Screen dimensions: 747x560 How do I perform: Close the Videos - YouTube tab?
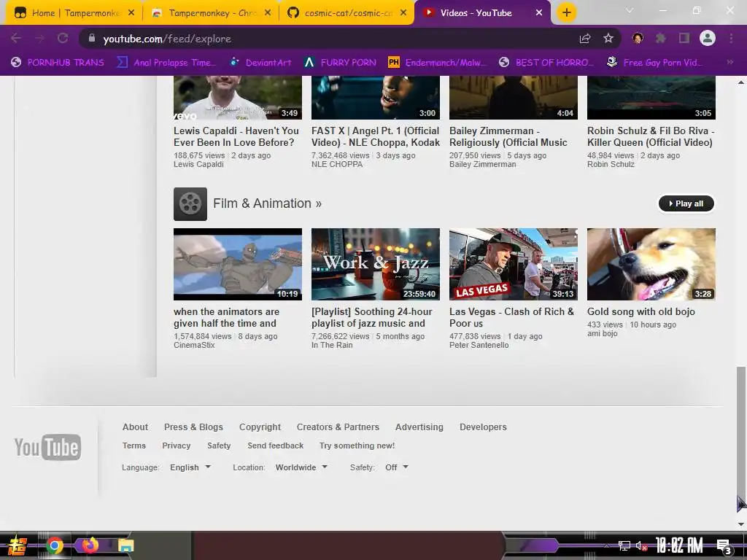pos(539,13)
